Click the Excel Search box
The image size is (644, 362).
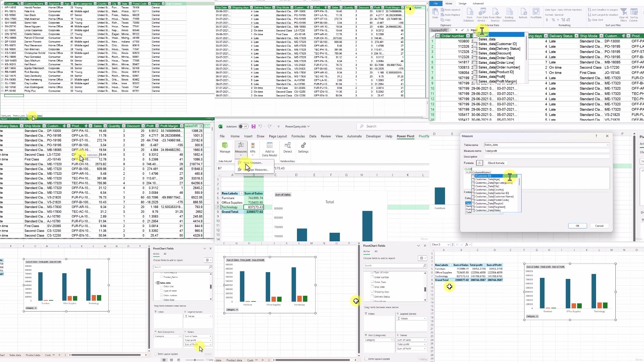pyautogui.click(x=392, y=126)
